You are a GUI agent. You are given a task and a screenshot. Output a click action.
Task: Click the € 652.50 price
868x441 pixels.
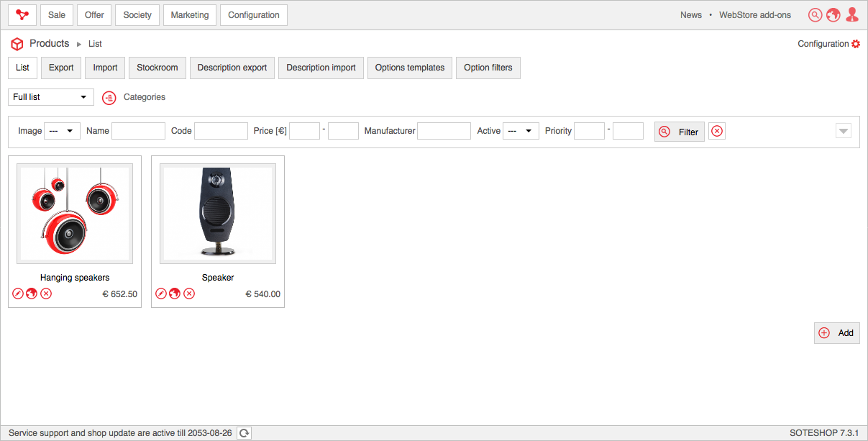pos(120,294)
